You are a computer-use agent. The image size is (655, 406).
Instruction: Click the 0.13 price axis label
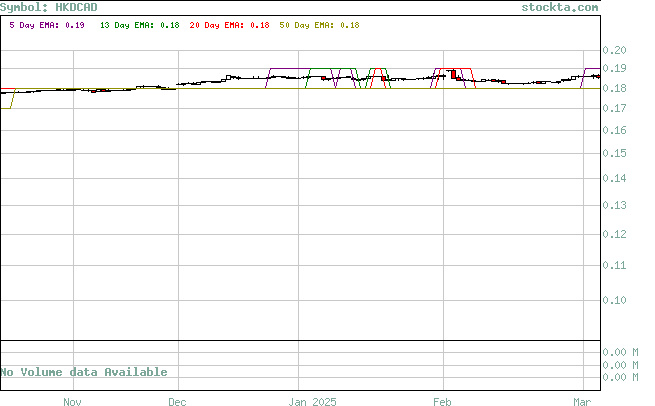pyautogui.click(x=614, y=205)
